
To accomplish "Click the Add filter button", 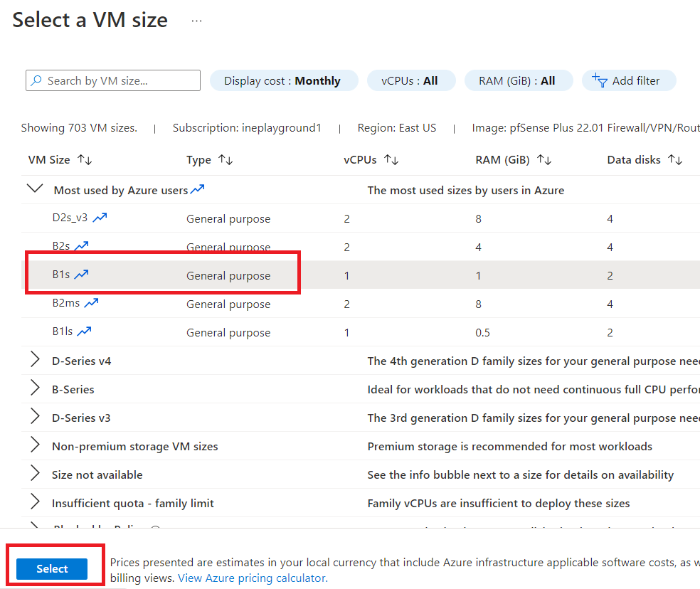I will tap(627, 81).
